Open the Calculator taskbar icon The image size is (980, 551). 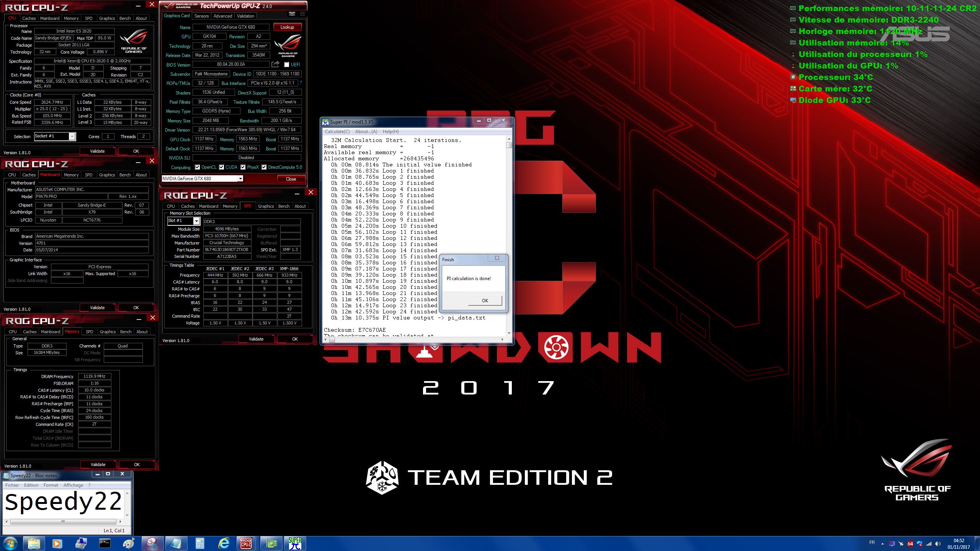pos(200,543)
